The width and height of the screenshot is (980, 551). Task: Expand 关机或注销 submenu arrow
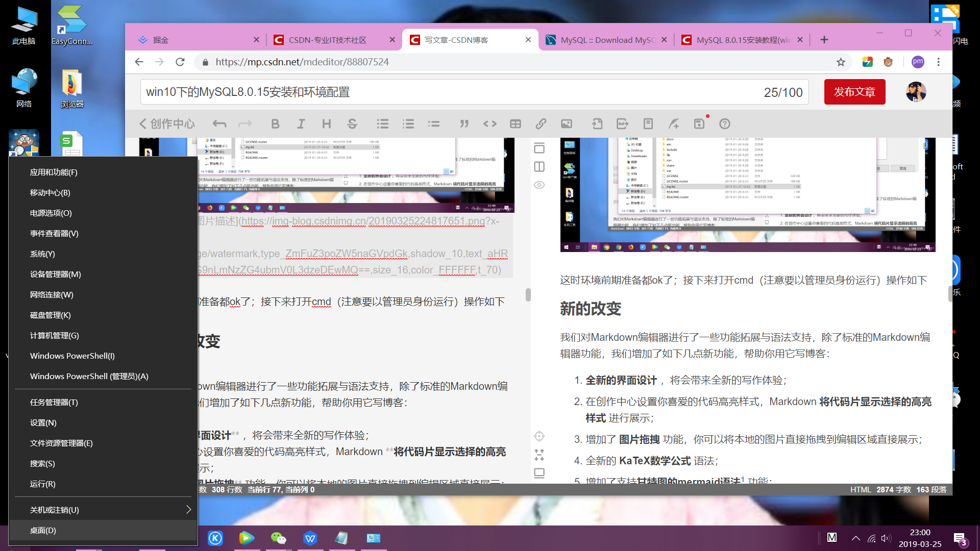tap(188, 510)
